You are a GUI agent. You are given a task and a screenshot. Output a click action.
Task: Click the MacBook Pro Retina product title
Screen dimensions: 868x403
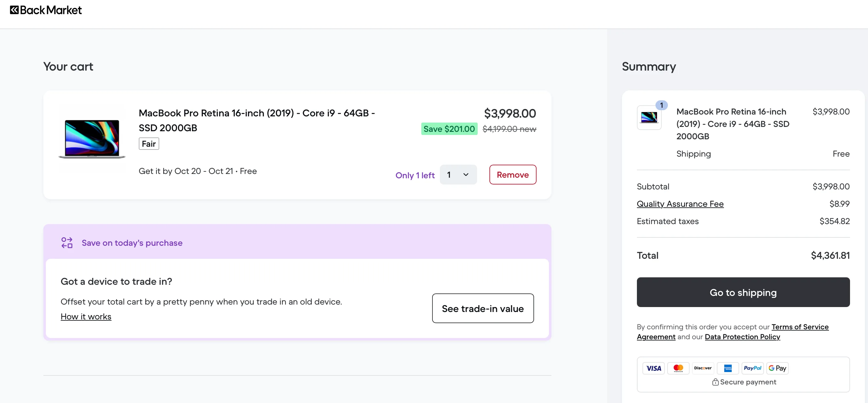click(256, 120)
